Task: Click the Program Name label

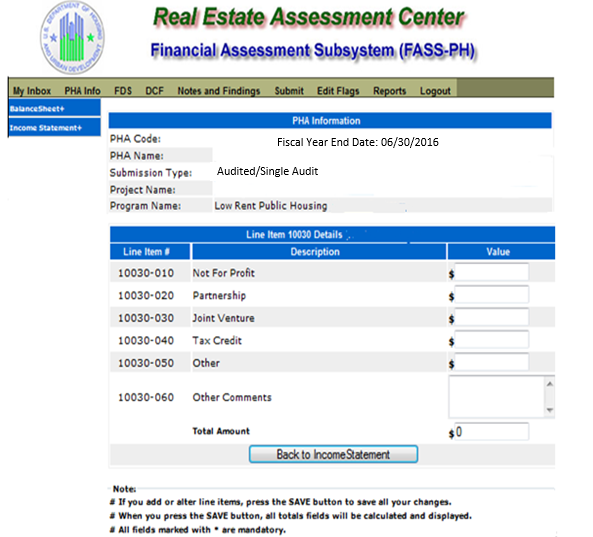Action: (x=145, y=206)
